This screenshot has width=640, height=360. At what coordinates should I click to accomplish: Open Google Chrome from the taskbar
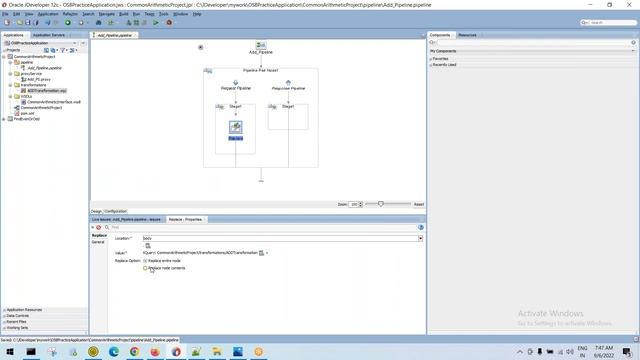point(134,351)
